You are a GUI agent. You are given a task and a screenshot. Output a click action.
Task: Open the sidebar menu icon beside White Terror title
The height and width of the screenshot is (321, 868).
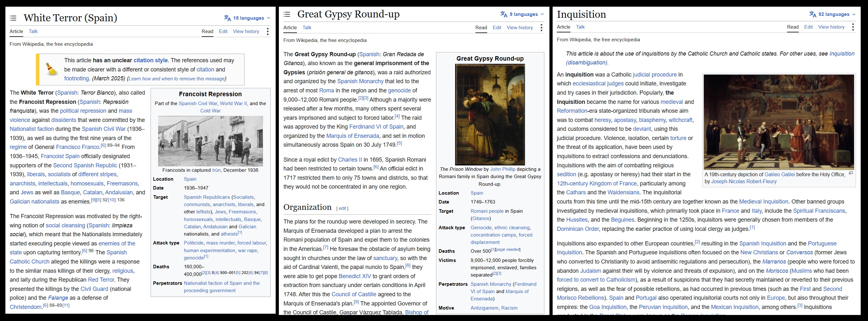[13, 18]
